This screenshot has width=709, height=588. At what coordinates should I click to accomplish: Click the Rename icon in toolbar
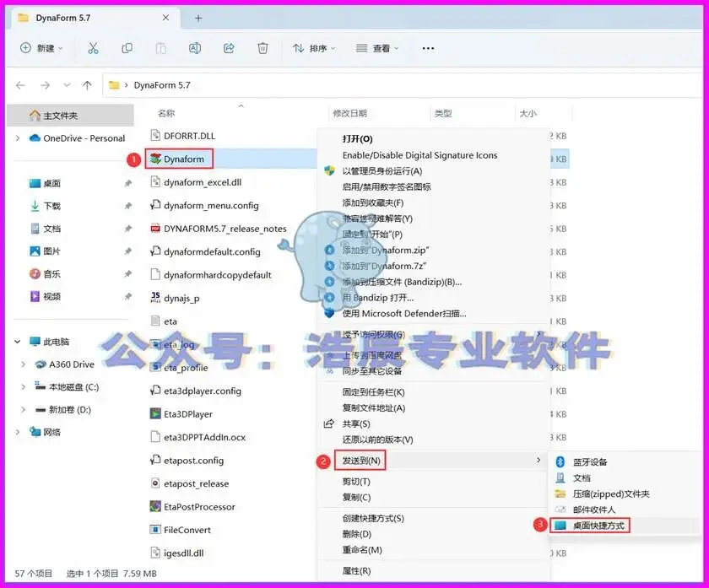coord(195,48)
